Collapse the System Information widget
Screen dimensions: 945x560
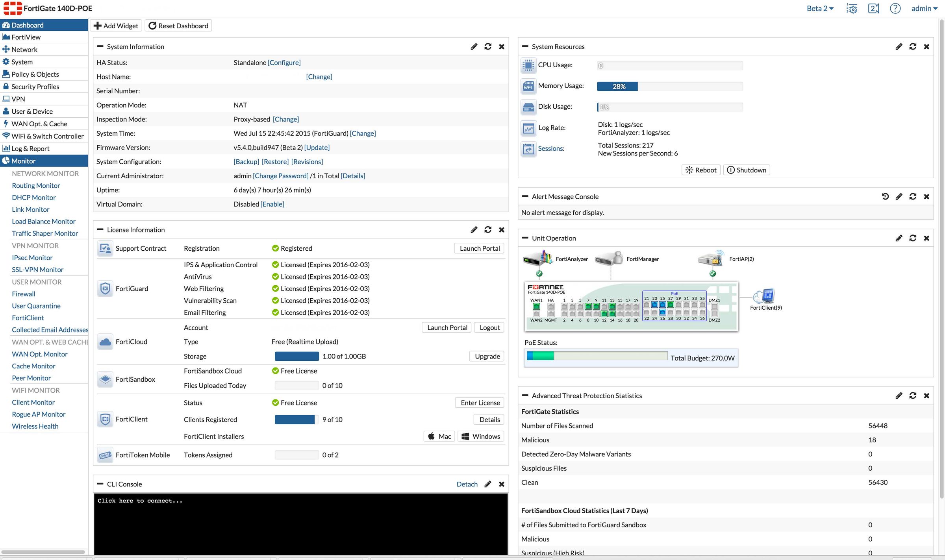point(100,46)
